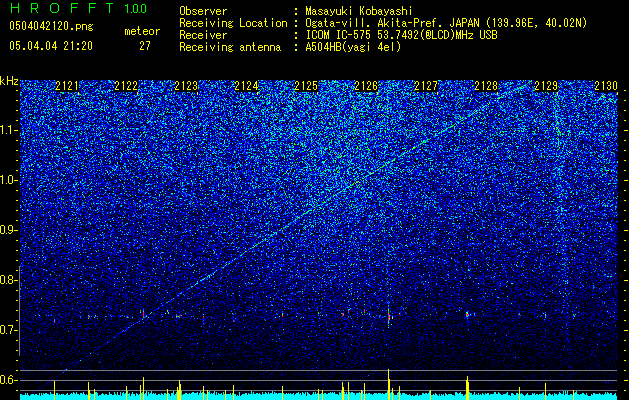Click the Receiving antenna label
The width and height of the screenshot is (629, 400).
(230, 47)
